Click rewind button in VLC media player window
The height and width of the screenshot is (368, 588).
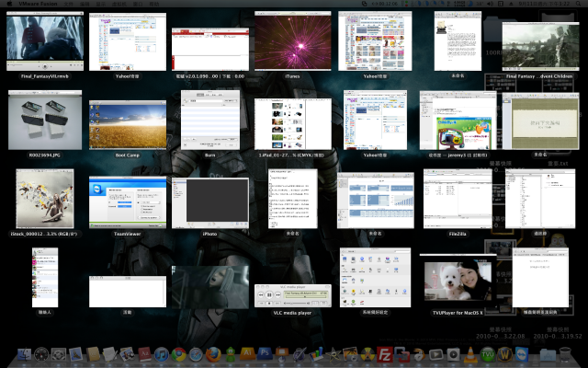(x=261, y=295)
